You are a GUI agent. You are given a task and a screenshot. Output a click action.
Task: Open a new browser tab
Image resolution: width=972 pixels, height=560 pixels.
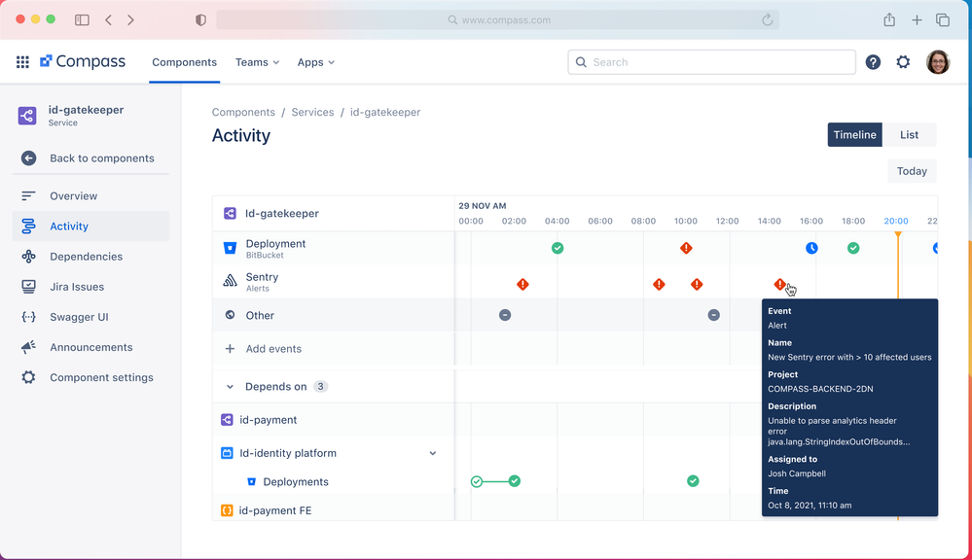pyautogui.click(x=917, y=19)
